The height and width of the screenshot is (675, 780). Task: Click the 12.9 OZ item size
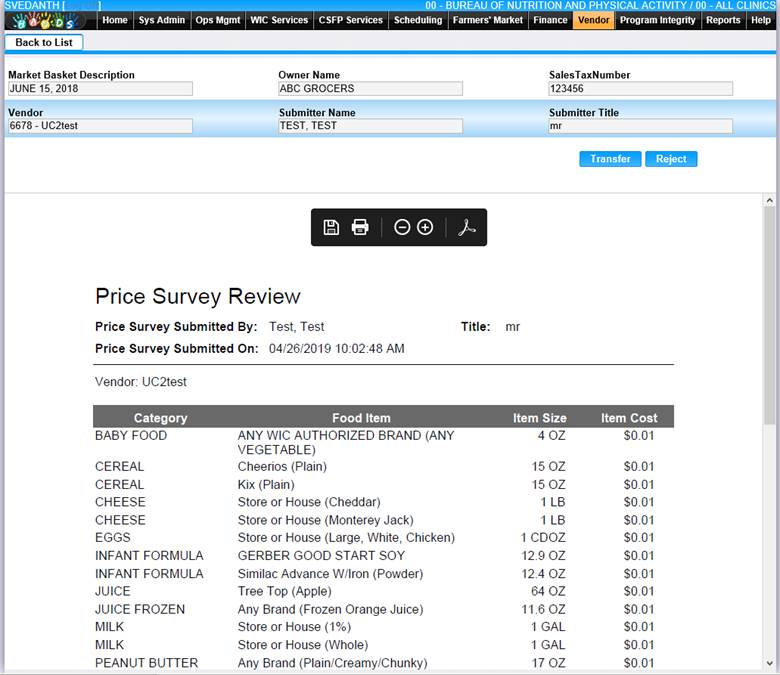(543, 556)
